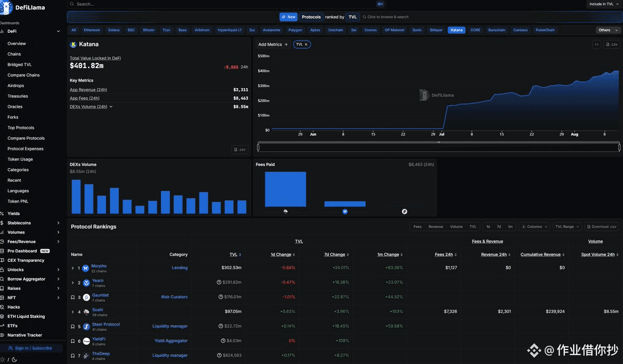Screen dimensions: 623x364
Task: Remove the TVL metric chip
Action: click(x=306, y=45)
